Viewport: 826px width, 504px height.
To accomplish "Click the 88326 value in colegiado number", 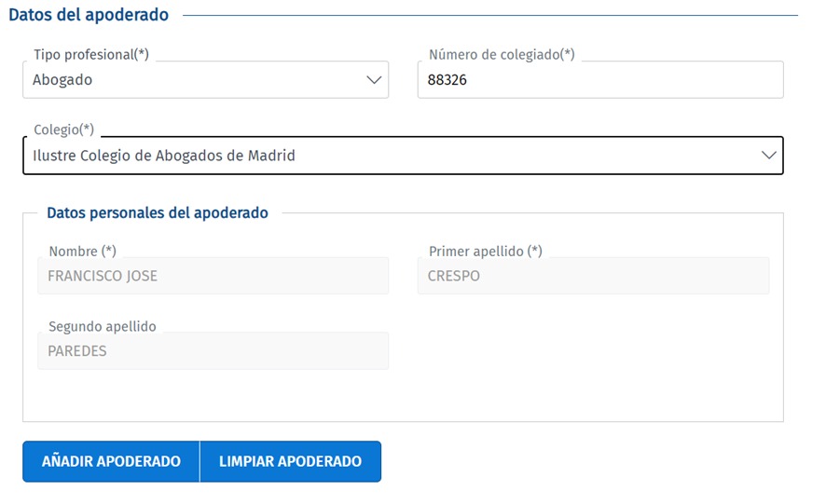I will [x=447, y=80].
